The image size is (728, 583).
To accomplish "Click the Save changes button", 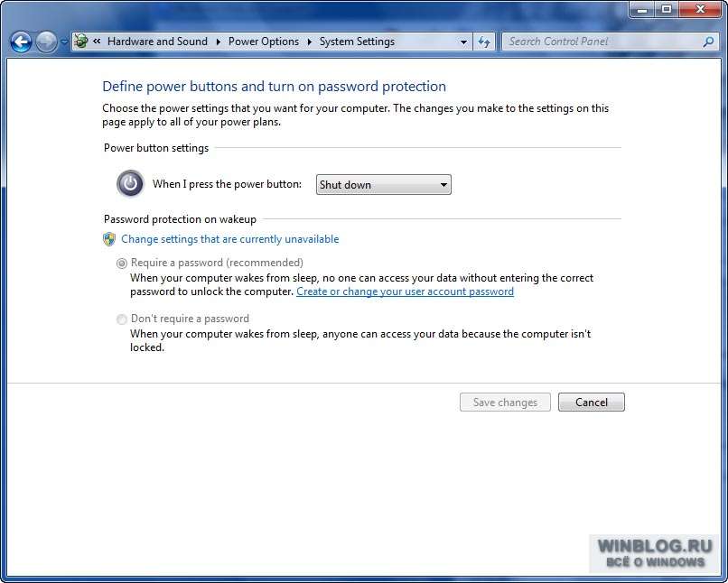I will [505, 403].
